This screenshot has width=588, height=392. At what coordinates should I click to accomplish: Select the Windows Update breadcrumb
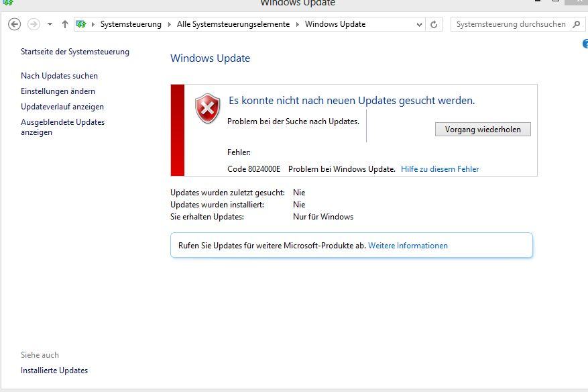click(335, 24)
